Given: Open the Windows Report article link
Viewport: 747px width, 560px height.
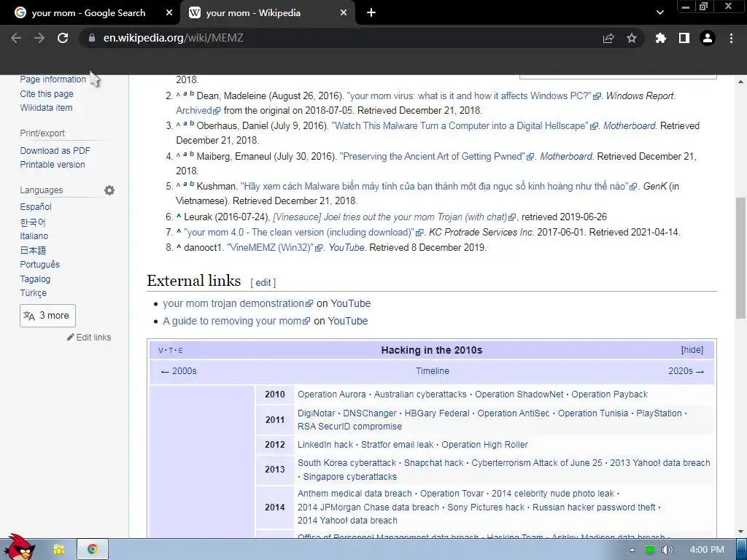Looking at the screenshot, I should tap(473, 96).
